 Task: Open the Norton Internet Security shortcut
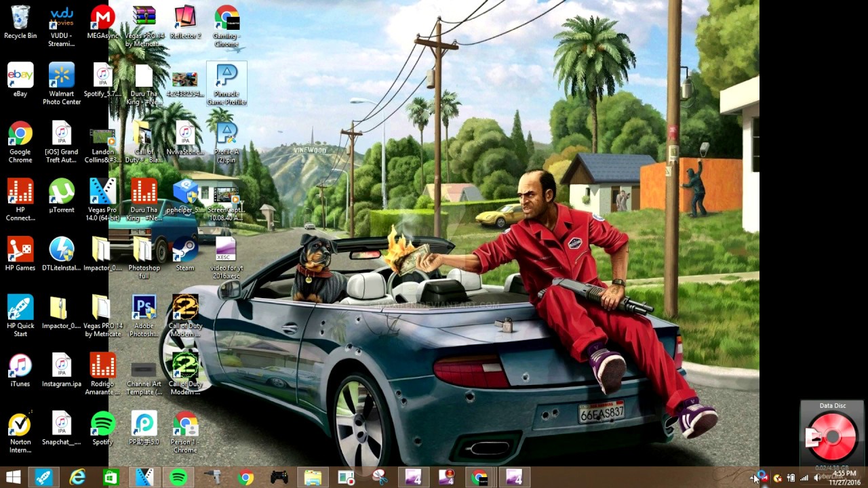[x=20, y=433]
